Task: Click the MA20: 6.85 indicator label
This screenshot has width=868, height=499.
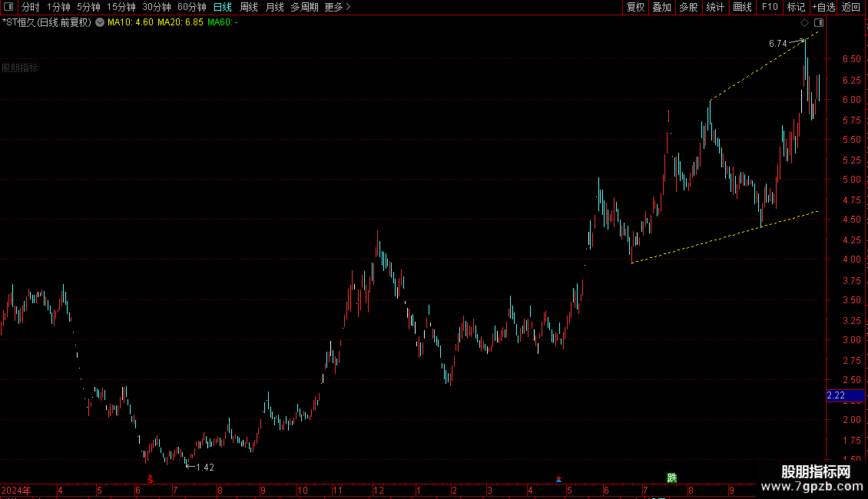Action: [x=180, y=23]
